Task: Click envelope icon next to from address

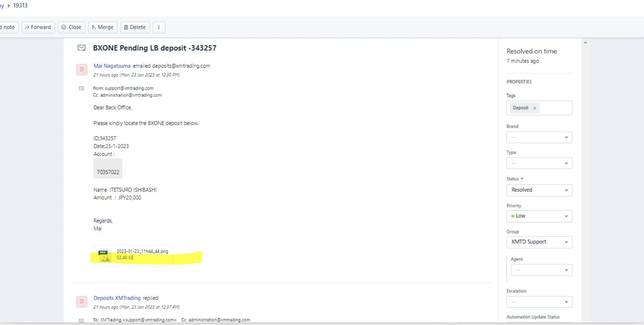Action: tap(81, 88)
